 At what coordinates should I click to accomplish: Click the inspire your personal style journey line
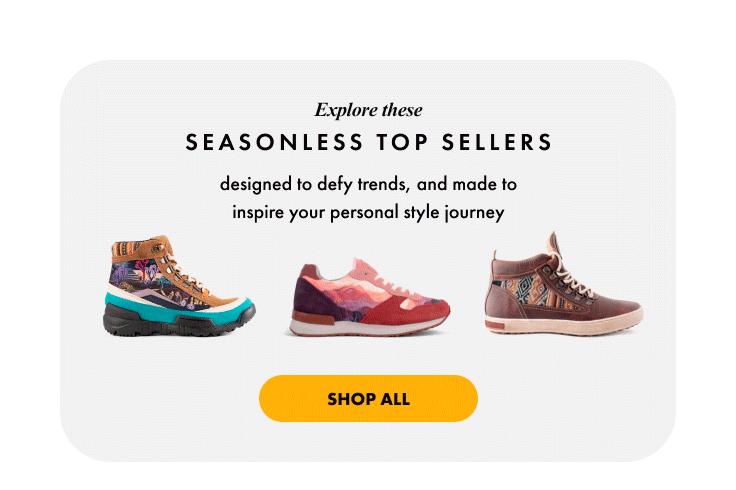(368, 212)
